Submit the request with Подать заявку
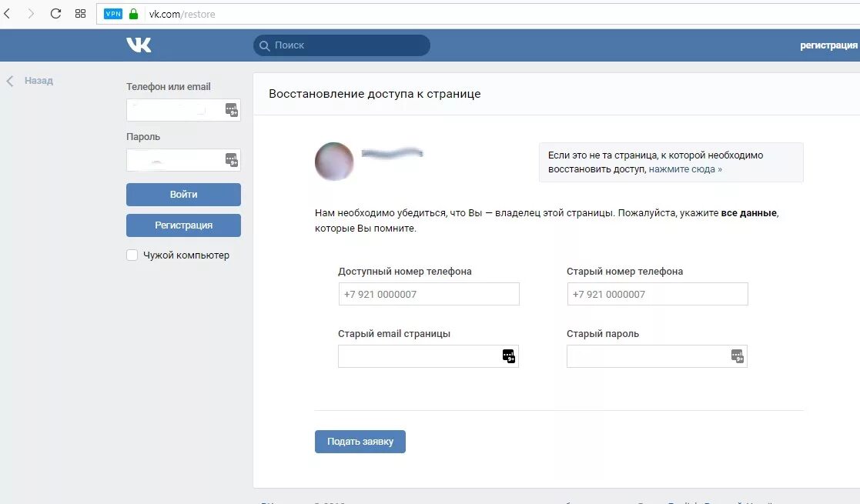This screenshot has width=860, height=504. [360, 441]
